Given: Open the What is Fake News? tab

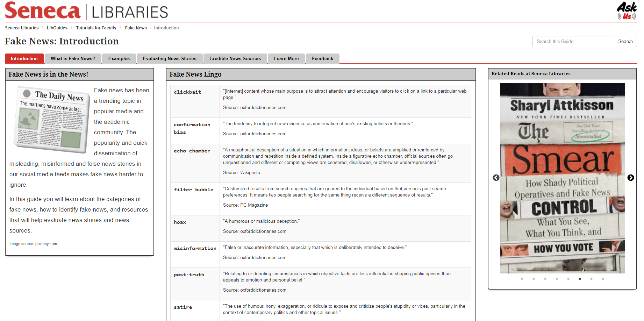Looking at the screenshot, I should [x=73, y=58].
